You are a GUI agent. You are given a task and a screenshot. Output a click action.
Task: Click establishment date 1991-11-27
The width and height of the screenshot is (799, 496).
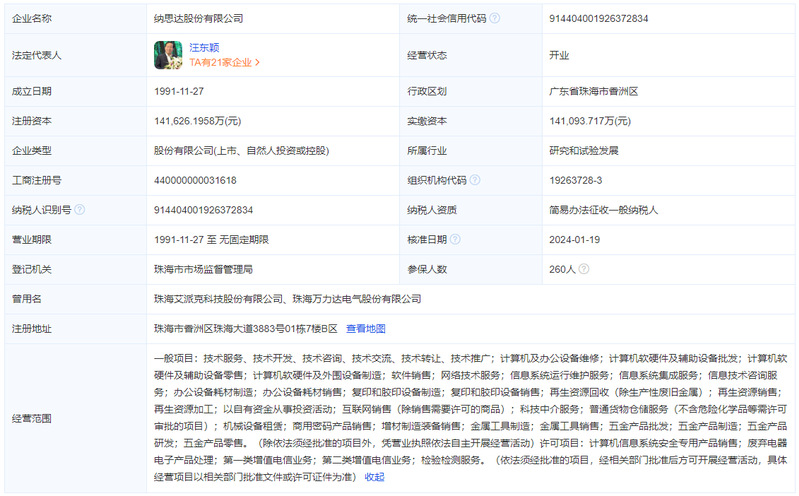(x=179, y=91)
